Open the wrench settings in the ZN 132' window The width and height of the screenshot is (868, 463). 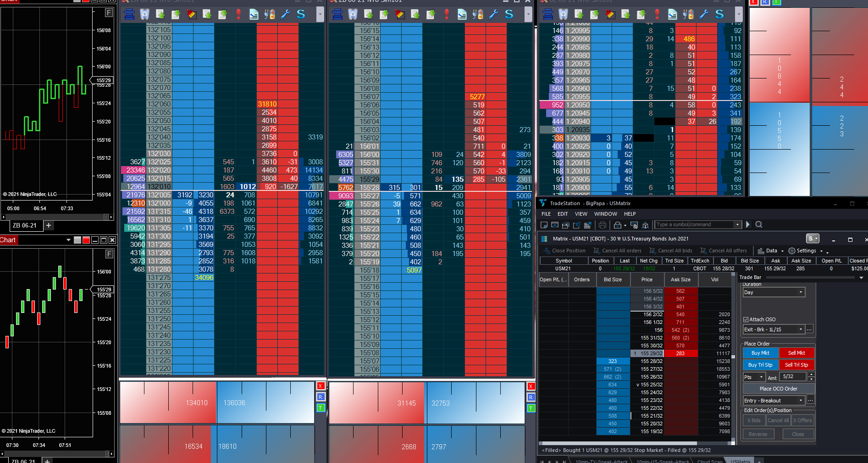point(285,15)
